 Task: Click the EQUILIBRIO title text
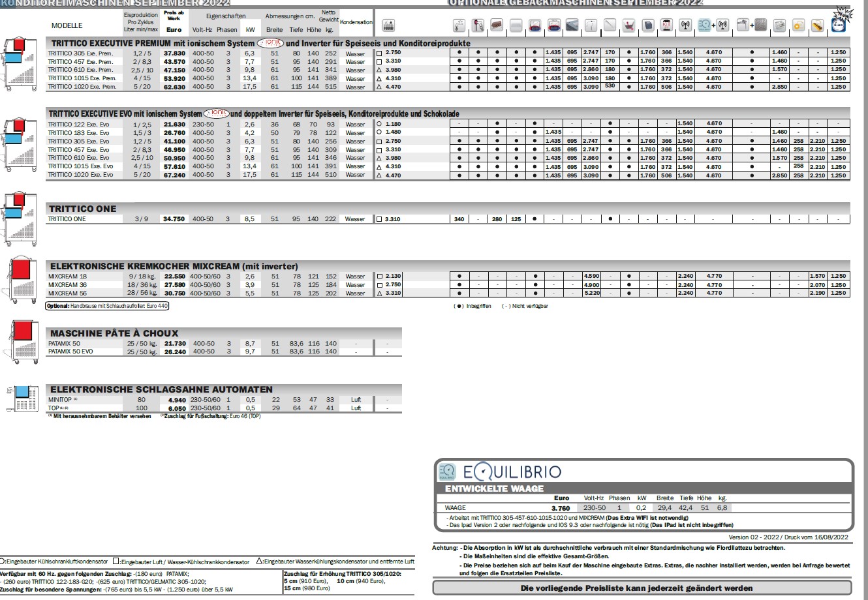(512, 472)
